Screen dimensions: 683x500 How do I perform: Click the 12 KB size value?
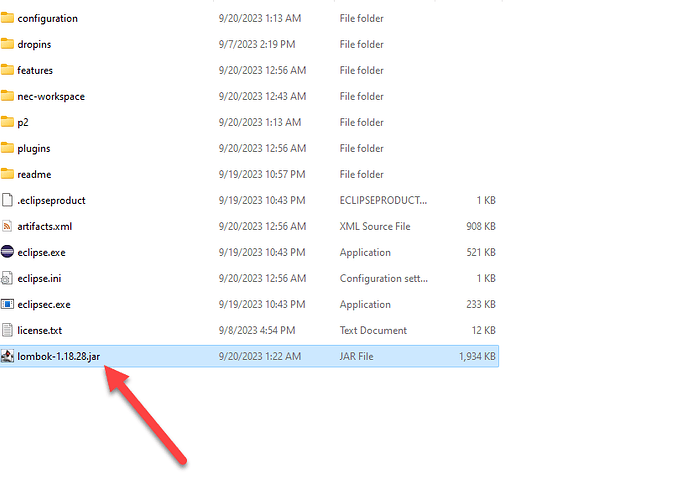click(x=484, y=330)
